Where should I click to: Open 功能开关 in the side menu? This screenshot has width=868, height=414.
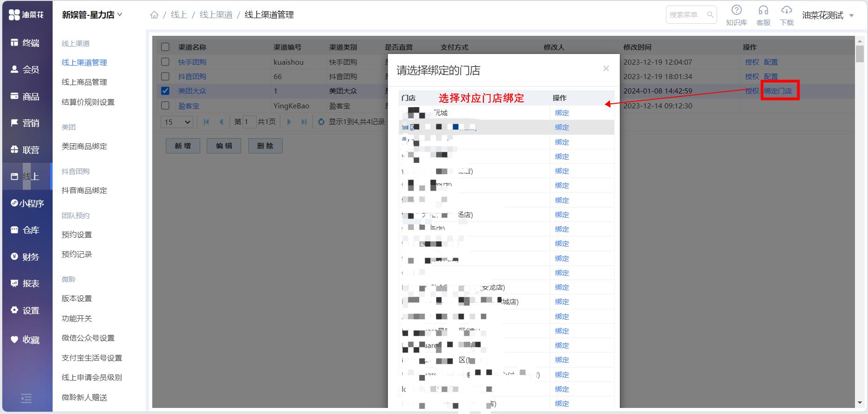pos(77,318)
